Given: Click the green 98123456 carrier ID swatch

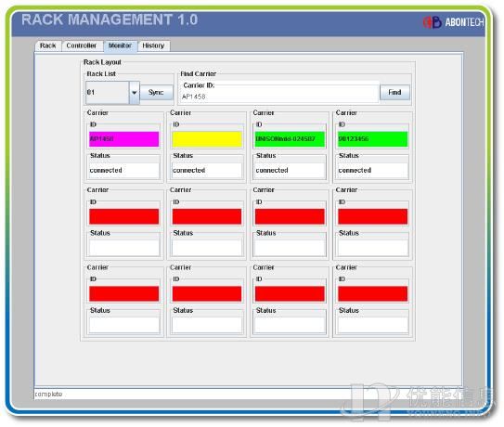Looking at the screenshot, I should coord(373,139).
